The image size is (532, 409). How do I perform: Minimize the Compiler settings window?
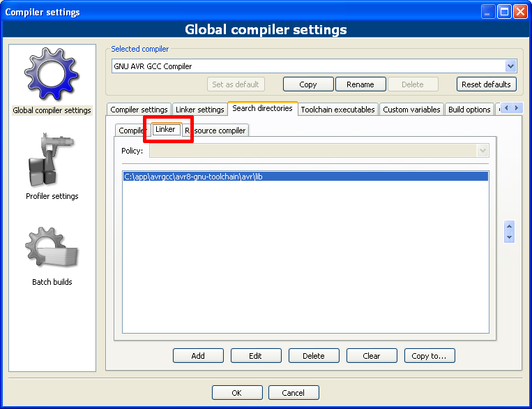(x=487, y=12)
